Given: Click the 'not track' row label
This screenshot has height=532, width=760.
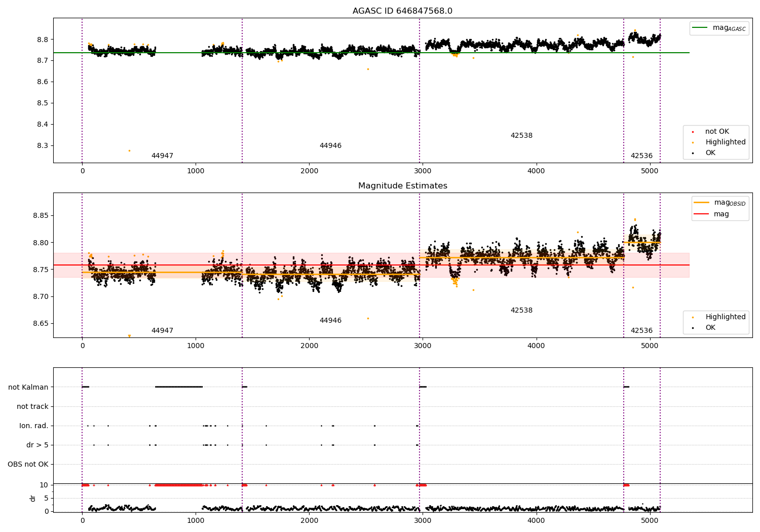Looking at the screenshot, I should 32,406.
